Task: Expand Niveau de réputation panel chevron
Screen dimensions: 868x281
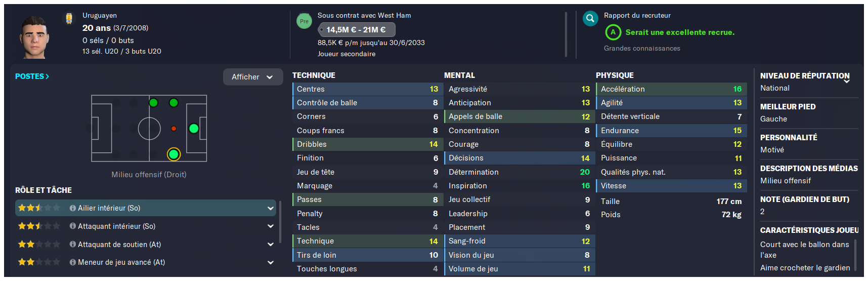Action: 847,81
